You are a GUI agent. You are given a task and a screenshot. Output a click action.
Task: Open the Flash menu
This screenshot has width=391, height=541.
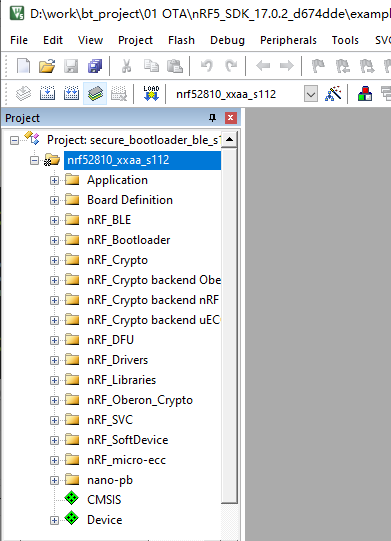point(181,40)
